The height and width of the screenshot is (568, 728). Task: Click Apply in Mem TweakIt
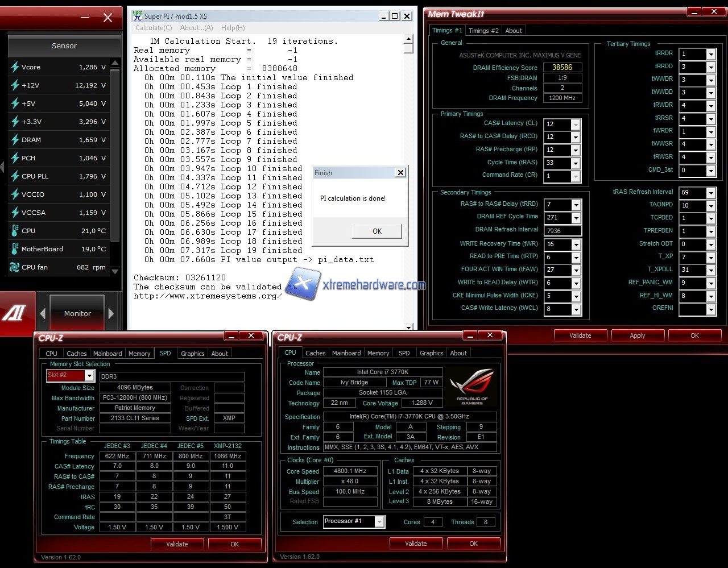(637, 335)
